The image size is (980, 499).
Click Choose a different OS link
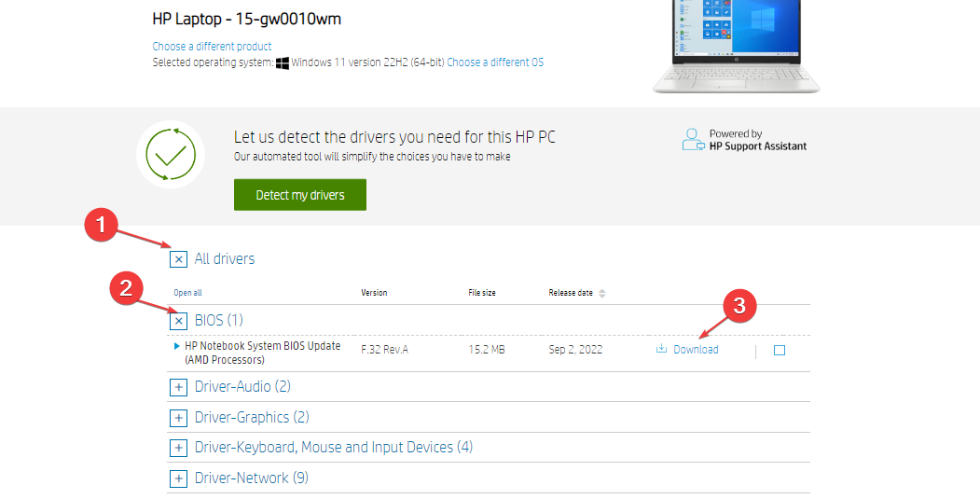[495, 62]
